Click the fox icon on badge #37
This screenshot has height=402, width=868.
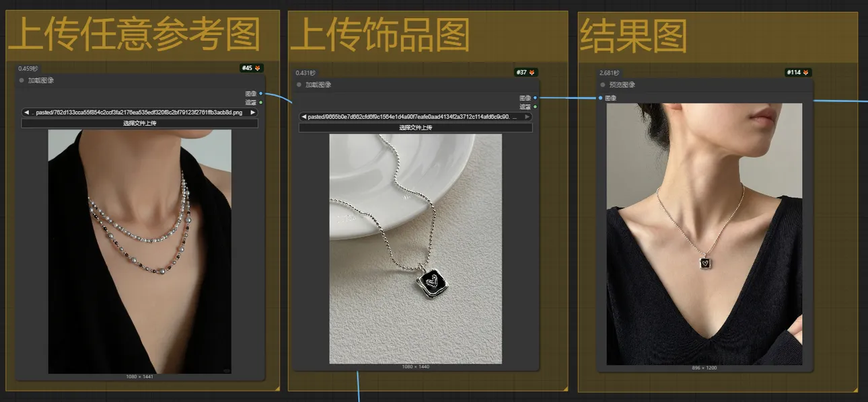click(532, 73)
